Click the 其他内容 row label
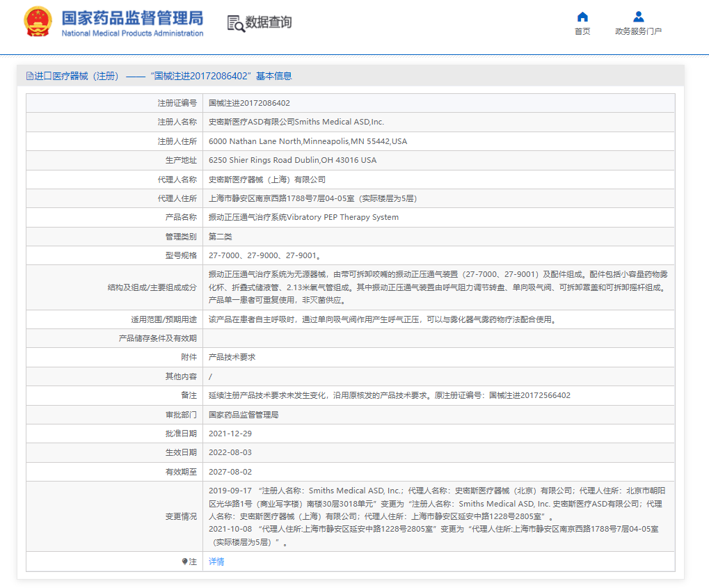The width and height of the screenshot is (709, 588). (181, 376)
